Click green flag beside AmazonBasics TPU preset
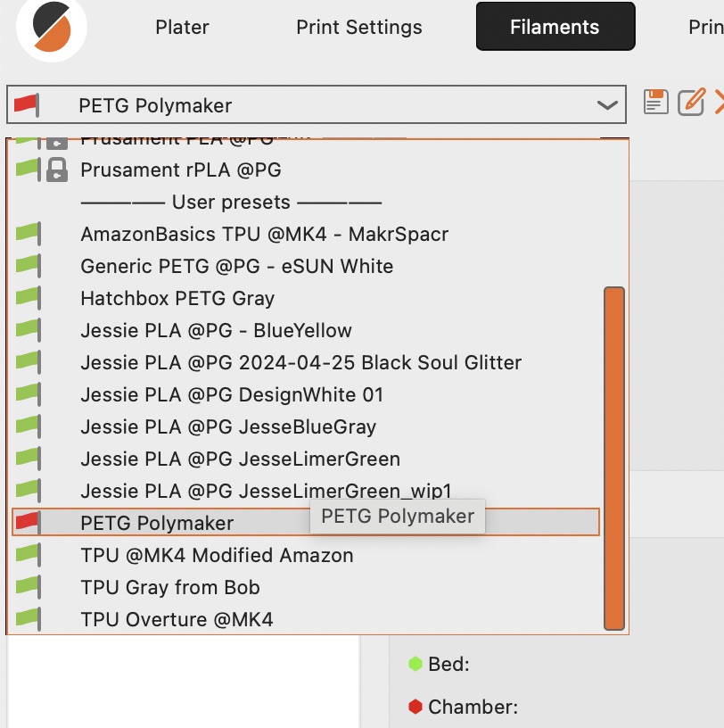Viewport: 724px width, 728px height. tap(28, 234)
